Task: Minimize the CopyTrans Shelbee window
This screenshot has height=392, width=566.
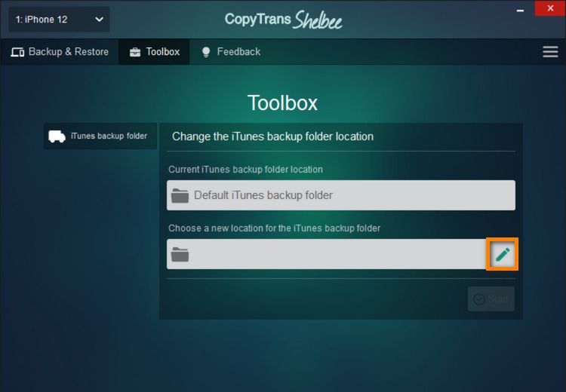Action: tap(520, 11)
